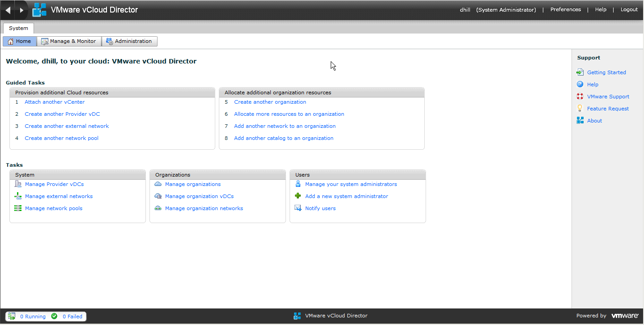Click Create another Provider vDC

click(62, 114)
